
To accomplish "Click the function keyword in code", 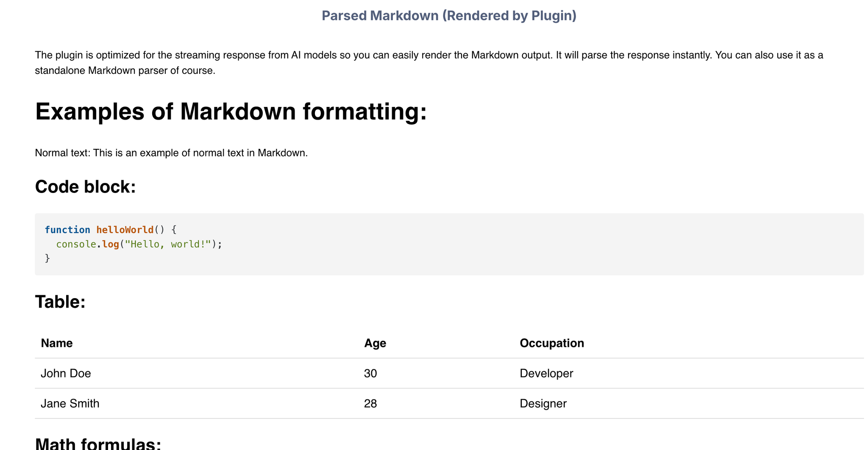I will pos(67,230).
